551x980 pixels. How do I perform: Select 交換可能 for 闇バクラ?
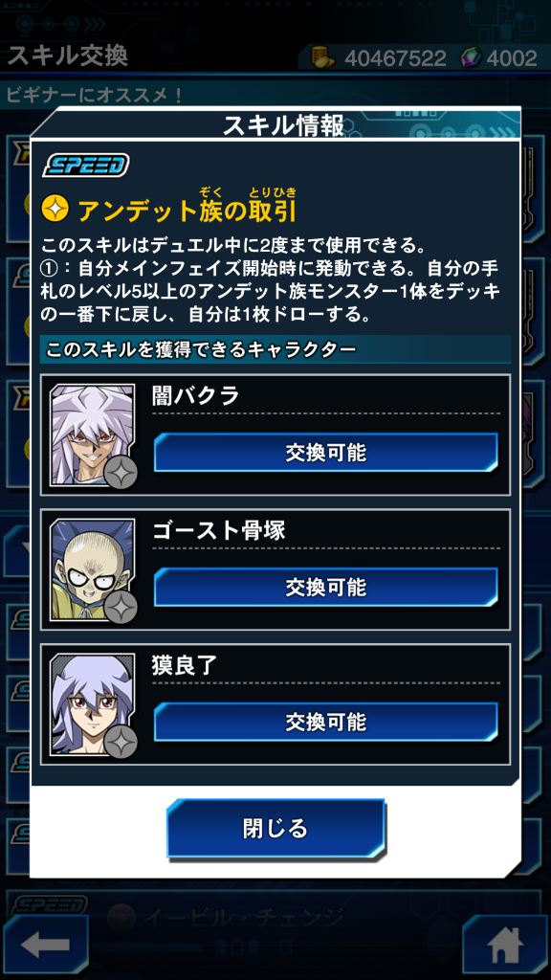325,452
